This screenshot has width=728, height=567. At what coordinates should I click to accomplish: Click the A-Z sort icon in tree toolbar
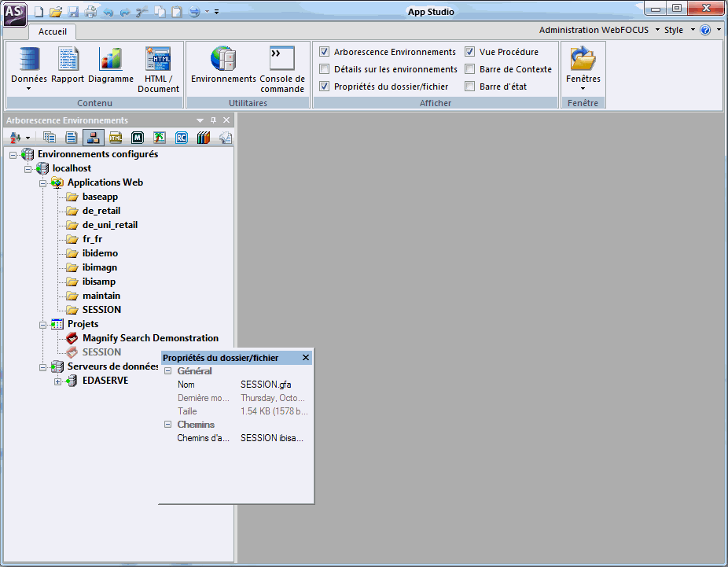(15, 138)
